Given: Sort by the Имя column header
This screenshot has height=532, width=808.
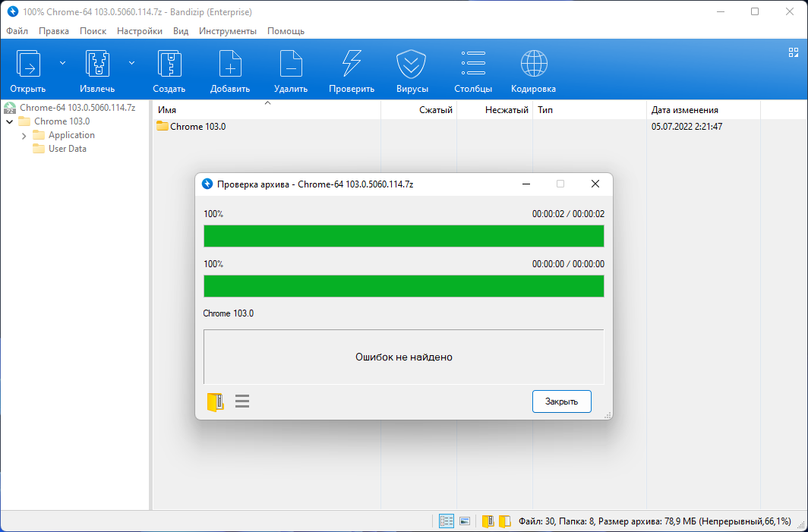Looking at the screenshot, I should pos(267,110).
